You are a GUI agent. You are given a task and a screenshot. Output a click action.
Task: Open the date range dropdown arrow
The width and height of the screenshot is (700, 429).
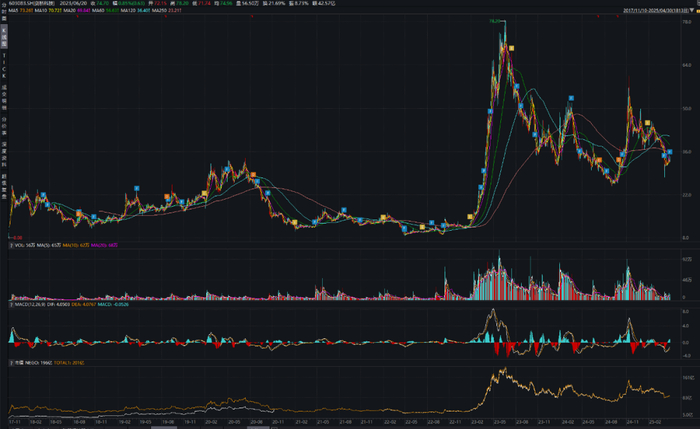click(x=692, y=10)
